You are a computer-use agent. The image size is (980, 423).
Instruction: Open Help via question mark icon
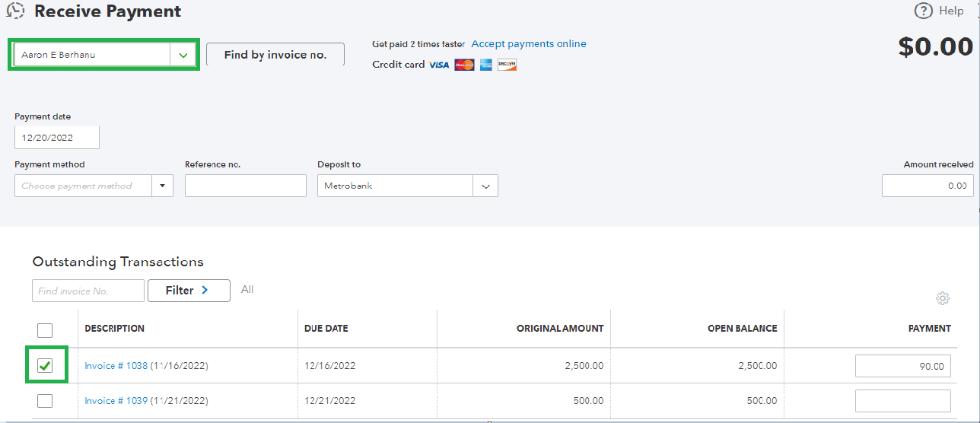(x=923, y=11)
